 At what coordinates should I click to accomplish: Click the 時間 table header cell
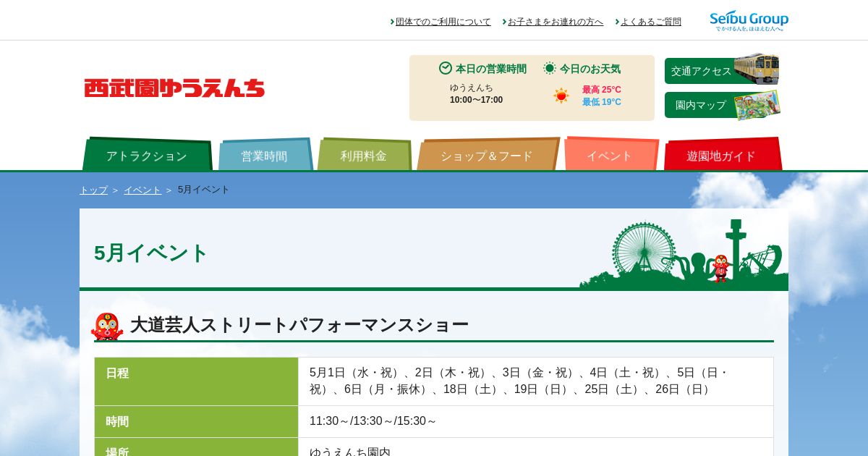[x=196, y=421]
